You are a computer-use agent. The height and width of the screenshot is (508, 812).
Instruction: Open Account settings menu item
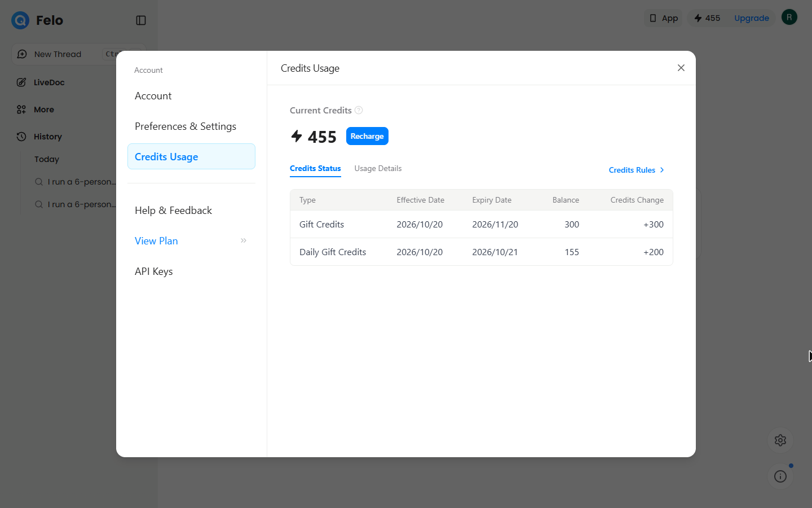click(191, 96)
